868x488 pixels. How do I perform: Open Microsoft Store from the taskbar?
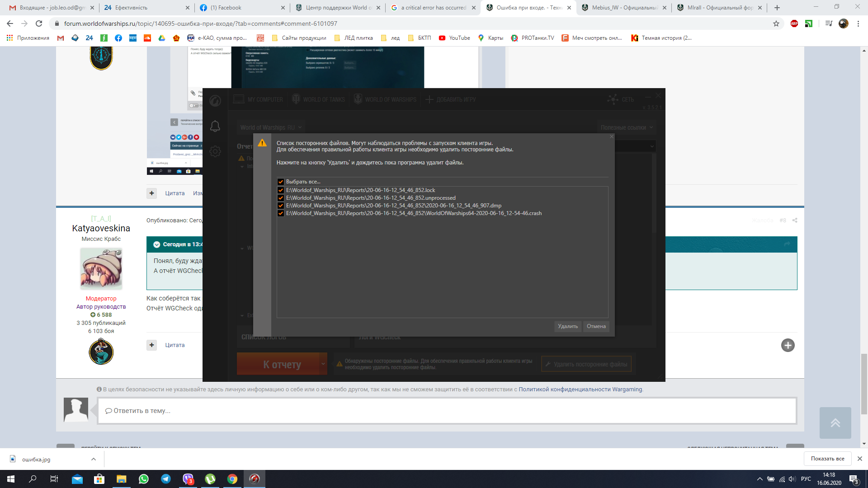[99, 479]
